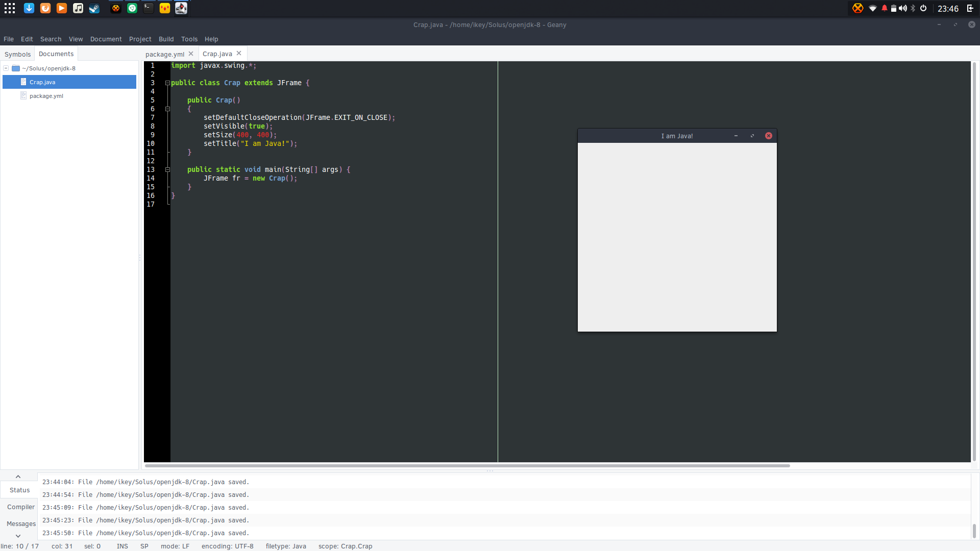Collapse the constructor fold marker on line 6
This screenshot has width=980, height=551.
click(x=167, y=109)
